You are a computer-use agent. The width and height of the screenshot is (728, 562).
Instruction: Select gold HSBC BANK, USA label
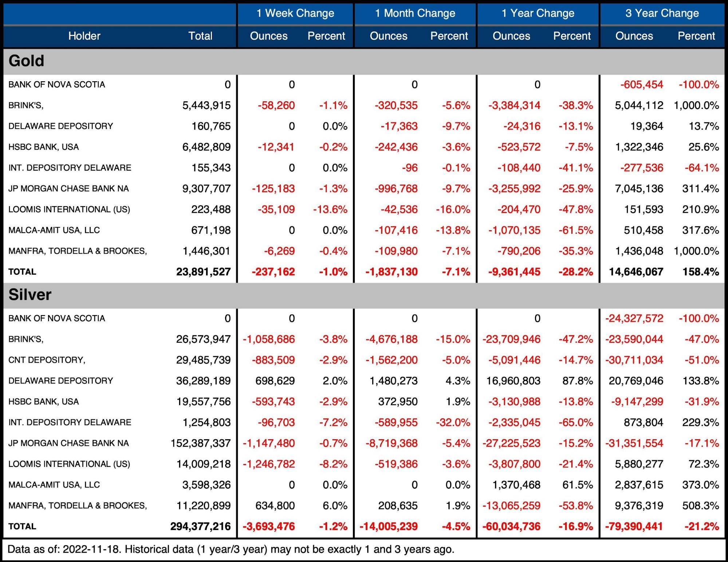click(x=43, y=147)
